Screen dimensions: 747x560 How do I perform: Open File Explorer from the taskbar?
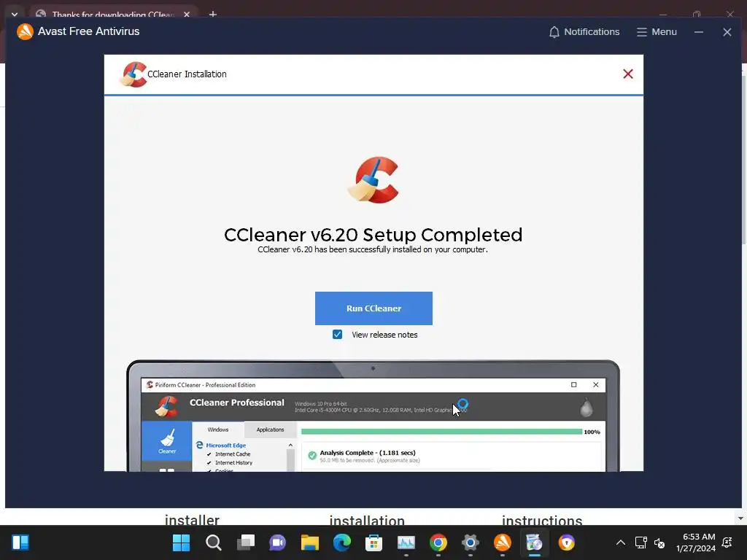309,542
